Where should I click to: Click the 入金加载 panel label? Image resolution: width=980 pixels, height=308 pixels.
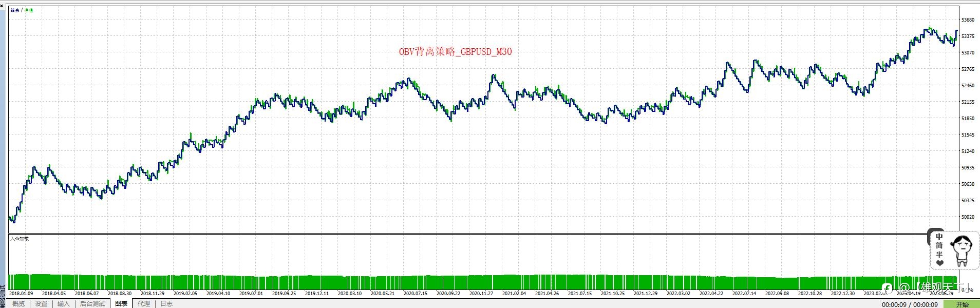click(20, 239)
